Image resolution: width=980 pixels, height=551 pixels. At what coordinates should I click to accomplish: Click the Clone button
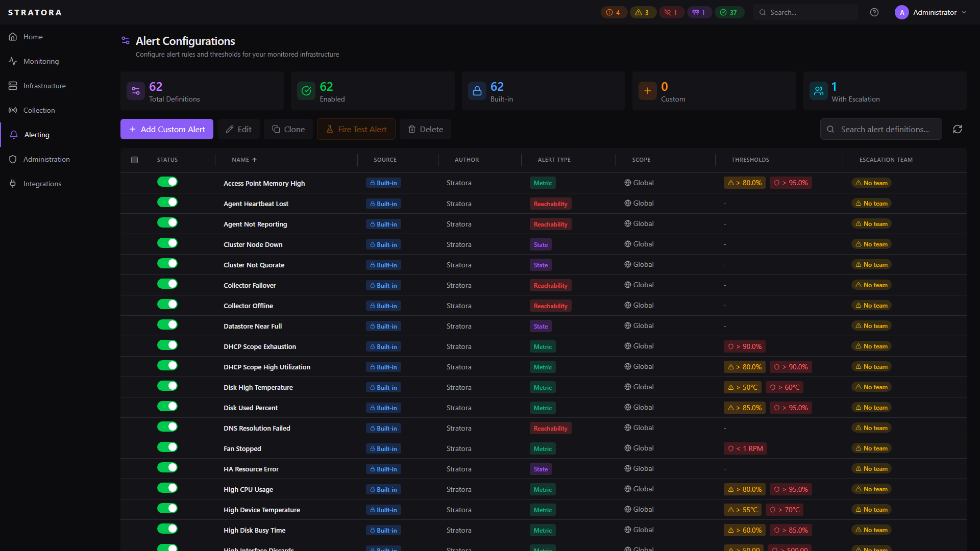[288, 129]
